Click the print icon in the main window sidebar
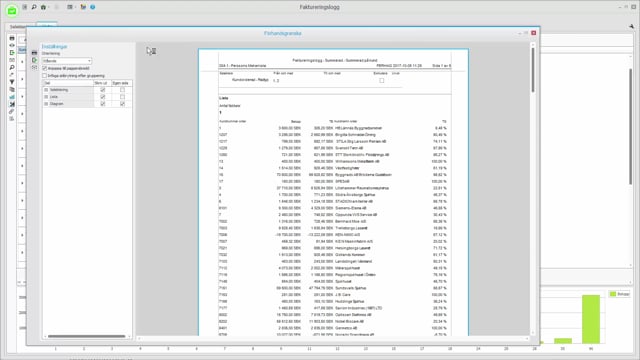Screen dimensions: 640x360 12,38
